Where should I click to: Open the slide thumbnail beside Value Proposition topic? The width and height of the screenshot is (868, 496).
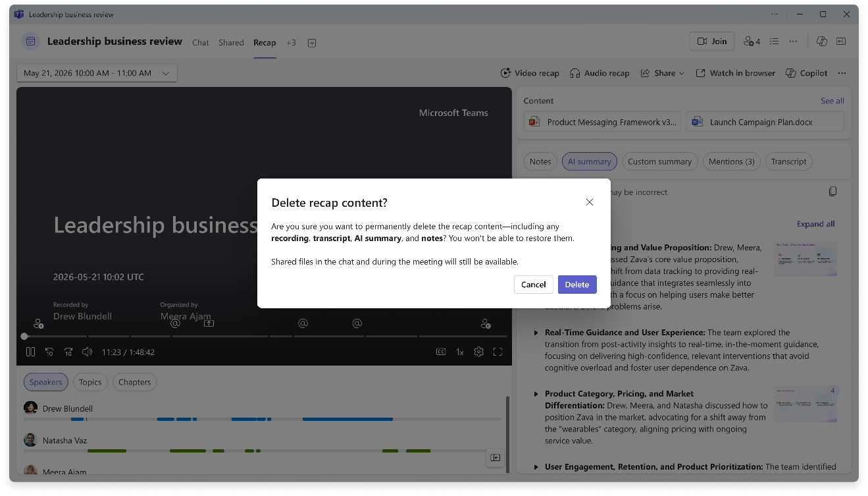[805, 258]
